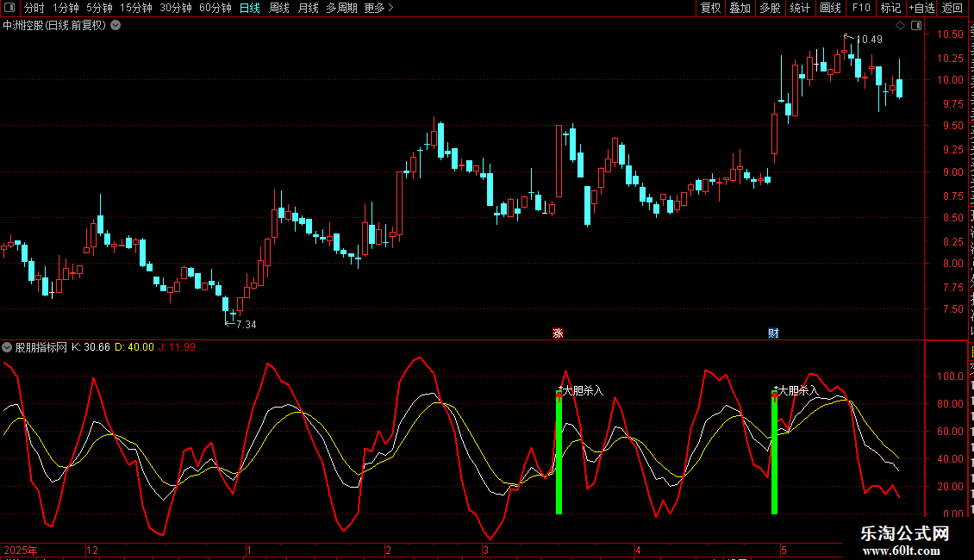Image resolution: width=974 pixels, height=560 pixels.
Task: Expand the 股朋指标网 indicator dropdown
Action: 7,347
